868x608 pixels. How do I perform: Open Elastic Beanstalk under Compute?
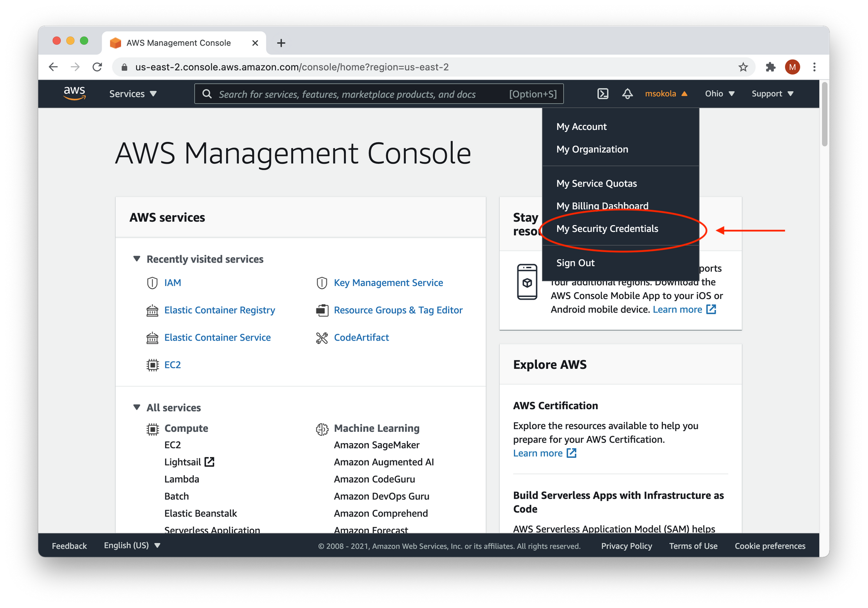coord(201,513)
